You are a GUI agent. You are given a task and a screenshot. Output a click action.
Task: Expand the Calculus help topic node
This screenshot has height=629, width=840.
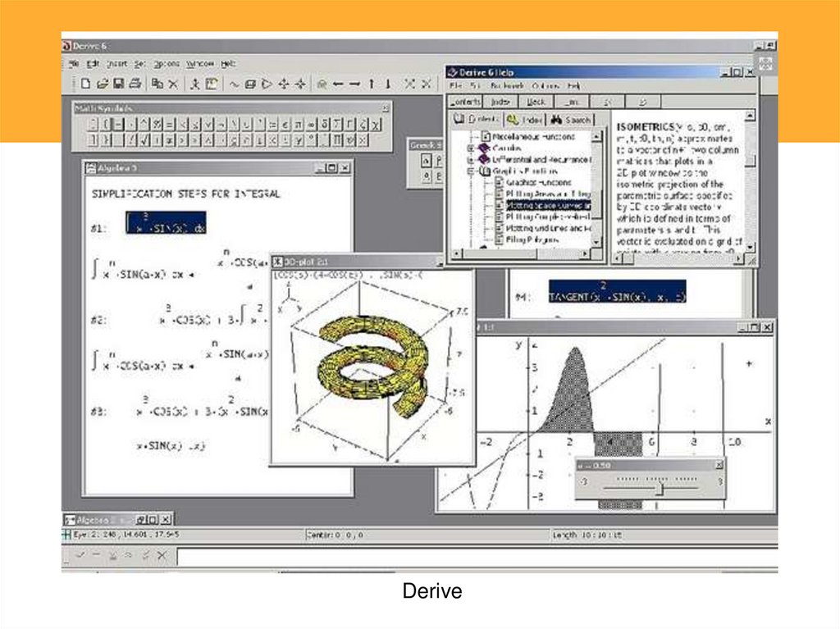472,148
